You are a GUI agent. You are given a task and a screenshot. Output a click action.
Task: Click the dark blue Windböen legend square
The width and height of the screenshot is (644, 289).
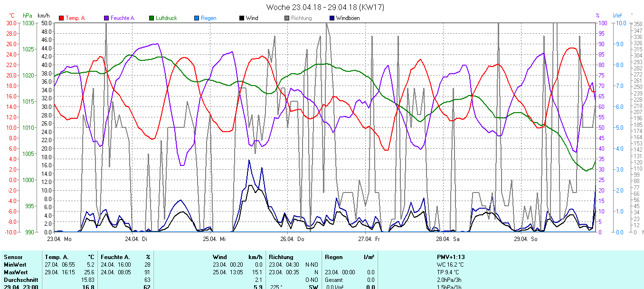pyautogui.click(x=332, y=18)
